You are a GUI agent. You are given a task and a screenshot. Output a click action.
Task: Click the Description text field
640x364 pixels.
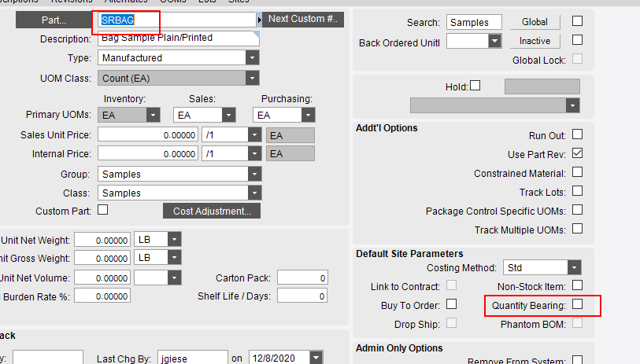pos(178,38)
